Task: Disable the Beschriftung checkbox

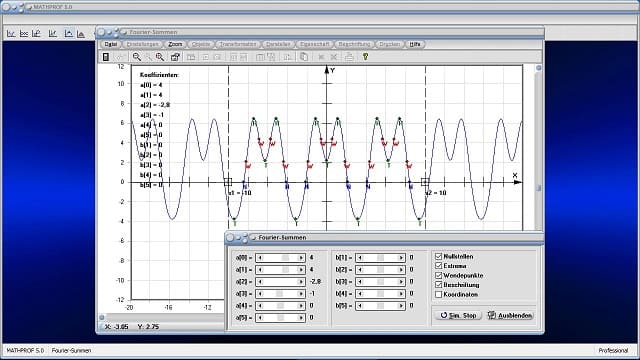Action: tap(439, 285)
